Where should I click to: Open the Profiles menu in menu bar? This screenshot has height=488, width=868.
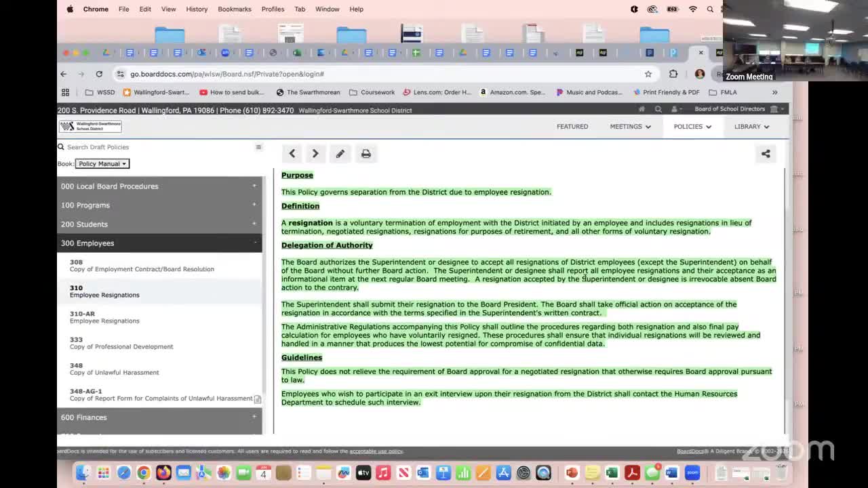273,9
